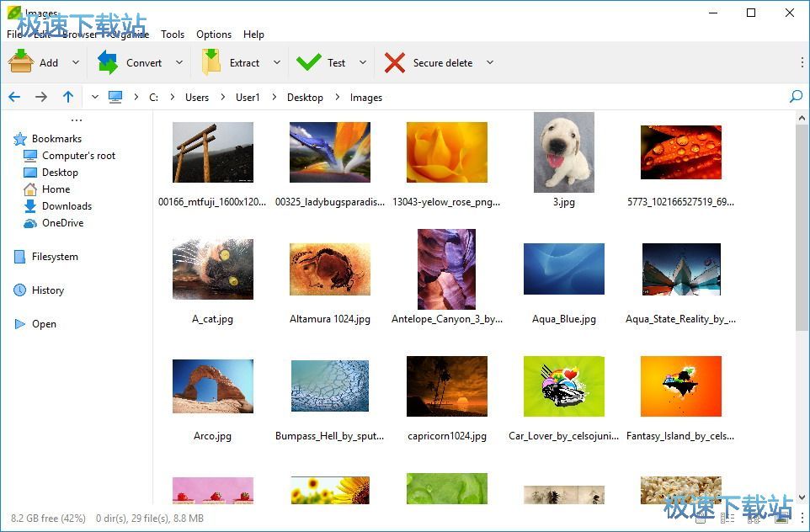Click the Test archive button
This screenshot has height=532, width=810.
321,62
